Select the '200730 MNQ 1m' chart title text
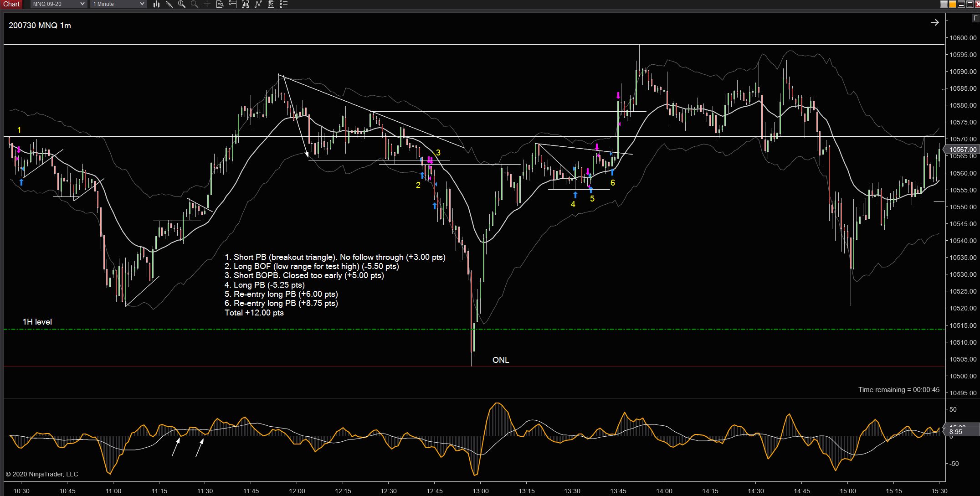This screenshot has width=980, height=496. coord(40,26)
